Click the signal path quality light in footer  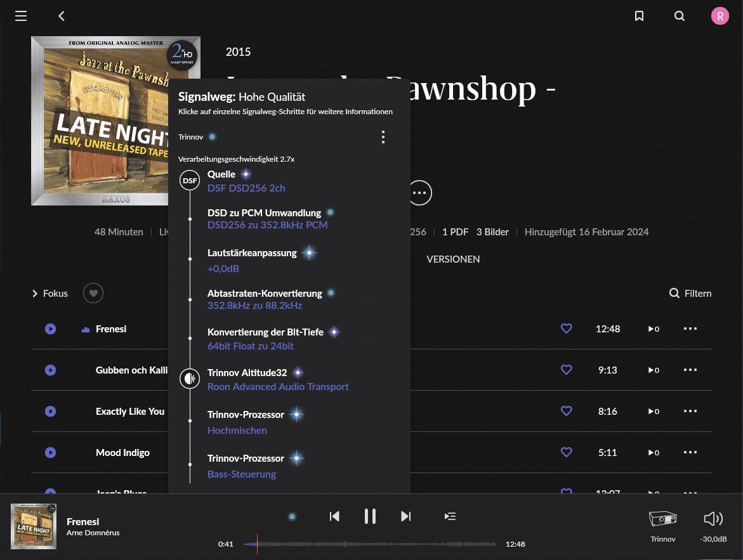coord(293,516)
